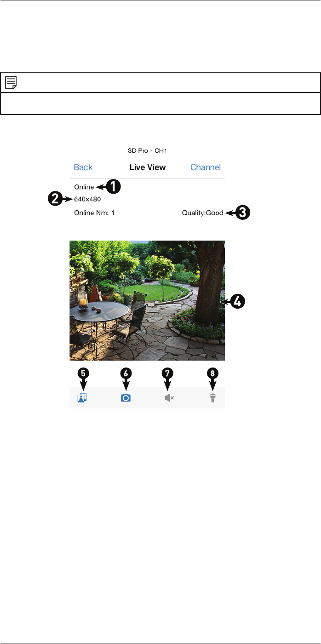Select the Online status text
The width and height of the screenshot is (321, 644).
pyautogui.click(x=84, y=187)
